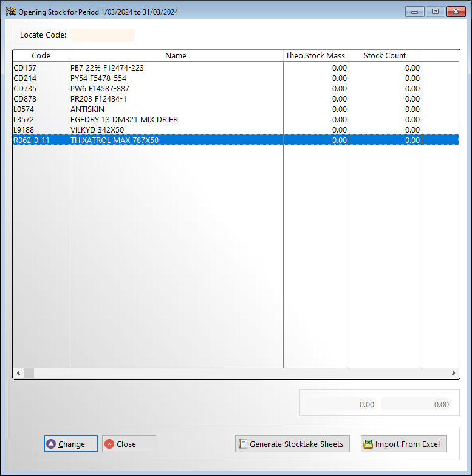Type in the Locate Code field
Viewport: 472px width, 476px height.
tap(103, 35)
